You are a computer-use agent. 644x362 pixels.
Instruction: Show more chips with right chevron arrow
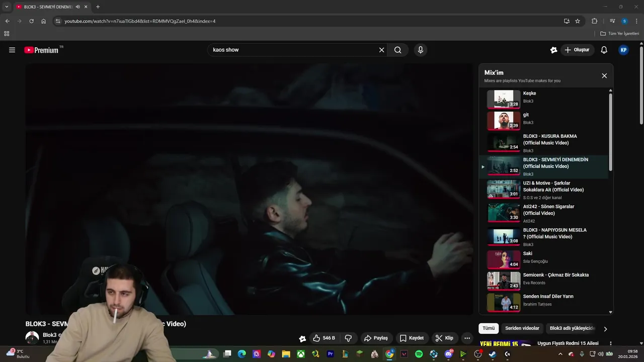[605, 329]
